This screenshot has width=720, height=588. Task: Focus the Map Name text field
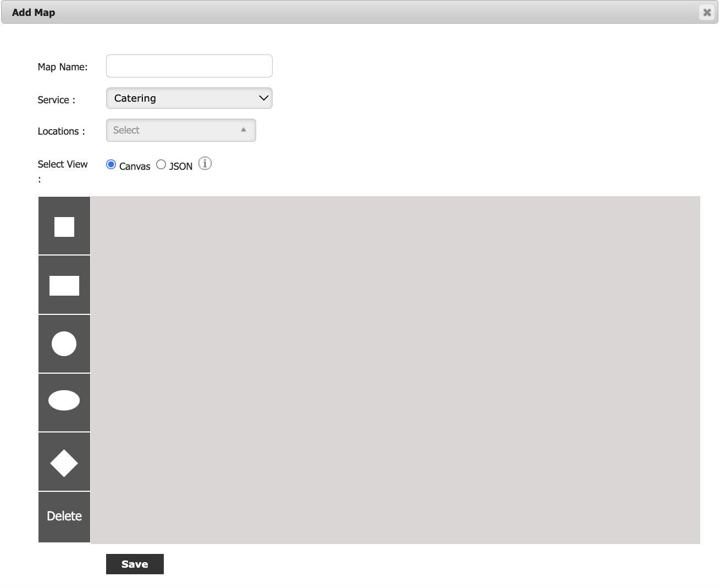click(189, 66)
